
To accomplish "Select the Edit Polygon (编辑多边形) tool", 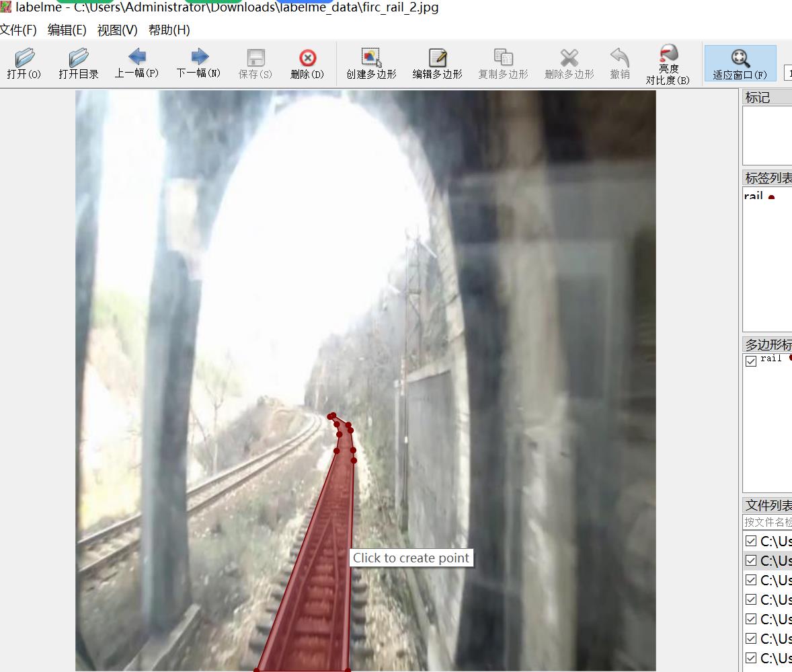I will [437, 64].
